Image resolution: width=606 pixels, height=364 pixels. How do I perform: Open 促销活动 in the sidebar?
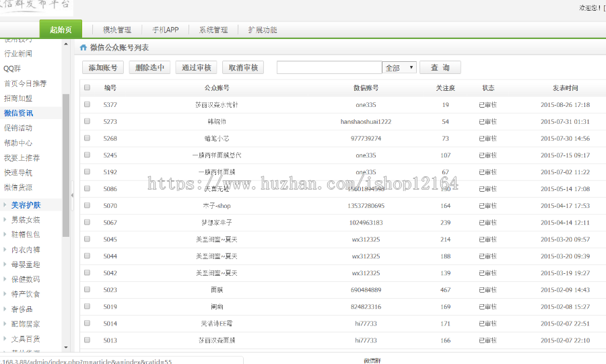coord(18,128)
